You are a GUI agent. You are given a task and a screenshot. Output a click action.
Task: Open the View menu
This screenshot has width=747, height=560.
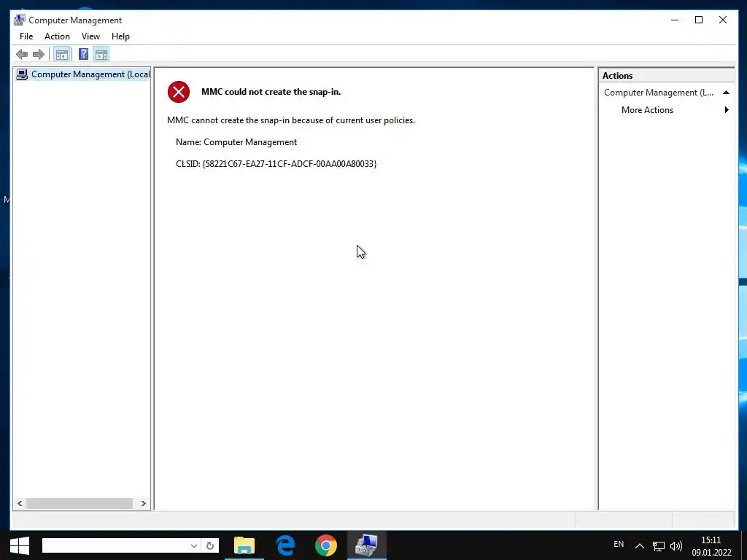click(x=90, y=36)
